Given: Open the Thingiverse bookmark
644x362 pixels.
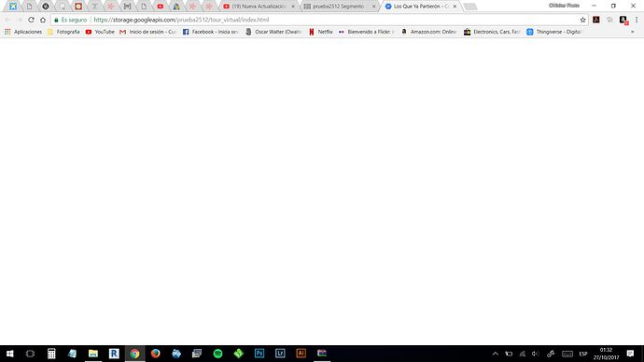Looking at the screenshot, I should (x=554, y=32).
